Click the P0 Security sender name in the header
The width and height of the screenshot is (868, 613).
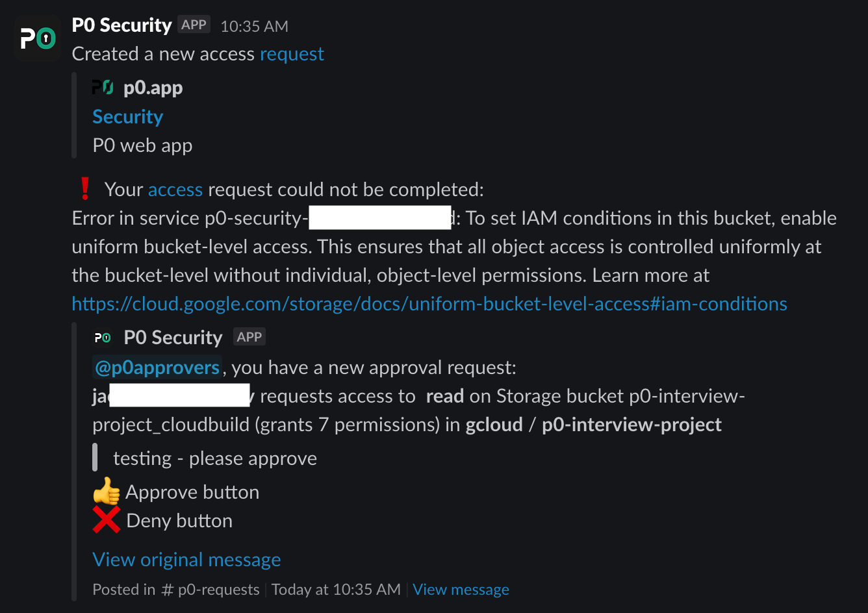[x=121, y=25]
